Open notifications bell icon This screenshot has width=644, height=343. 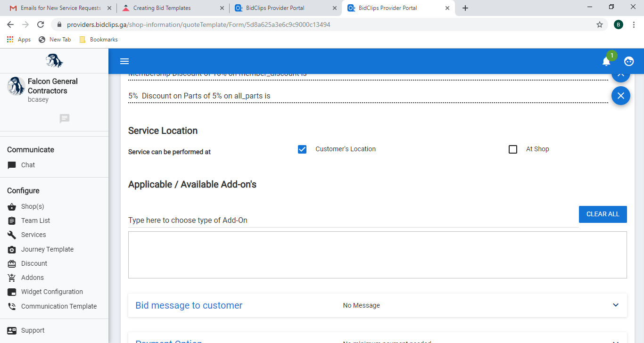click(x=606, y=62)
